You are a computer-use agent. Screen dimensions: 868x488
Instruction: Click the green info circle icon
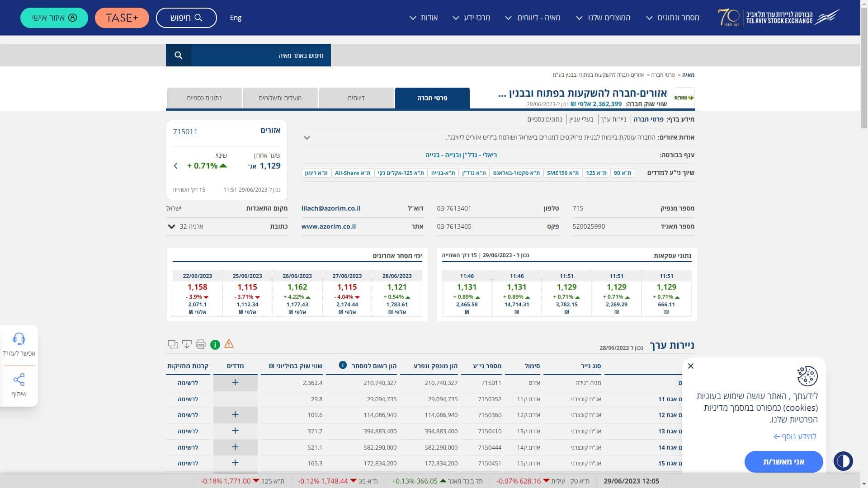215,345
